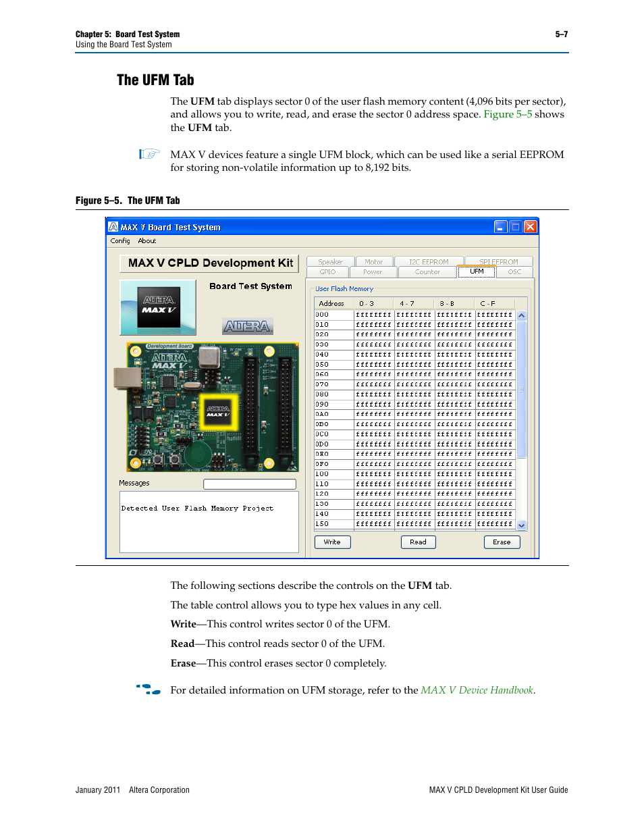
Task: Select the 8-B cell in row 060
Action: (454, 375)
